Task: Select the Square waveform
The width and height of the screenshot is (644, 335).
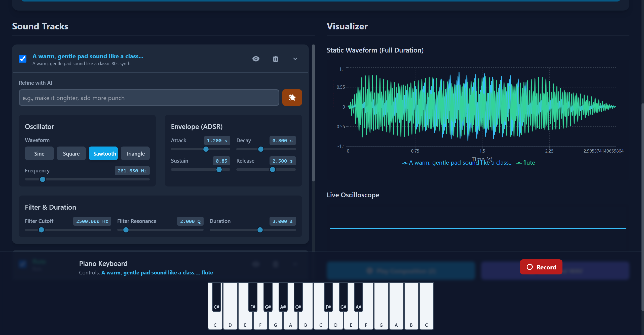Action: click(x=71, y=154)
